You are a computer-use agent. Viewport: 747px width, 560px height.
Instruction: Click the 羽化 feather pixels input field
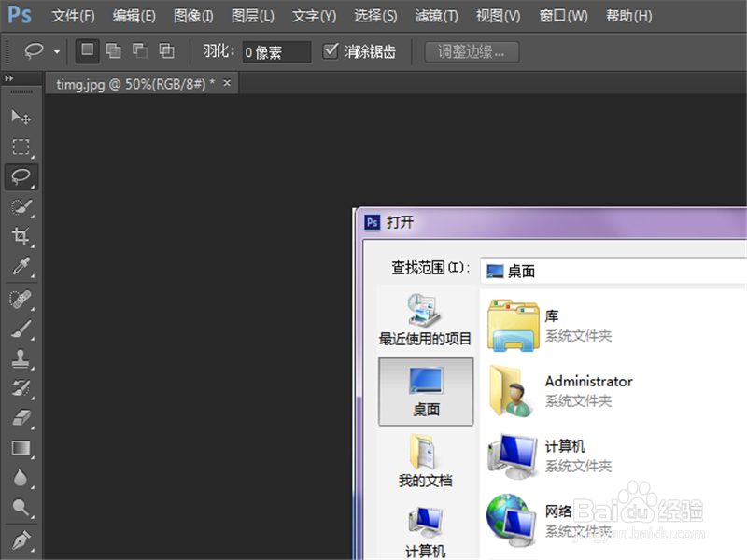[x=275, y=52]
